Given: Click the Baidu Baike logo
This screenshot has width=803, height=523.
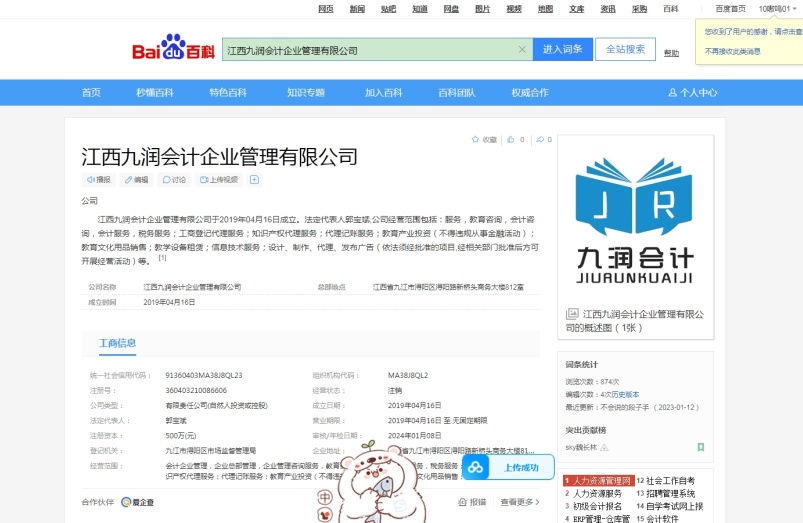Looking at the screenshot, I should 173,47.
